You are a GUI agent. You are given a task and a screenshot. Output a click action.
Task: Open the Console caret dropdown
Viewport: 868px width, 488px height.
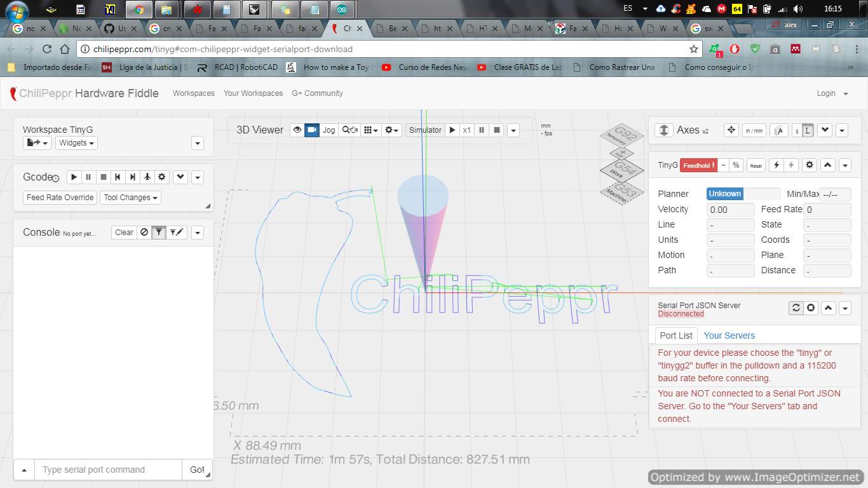click(x=198, y=233)
